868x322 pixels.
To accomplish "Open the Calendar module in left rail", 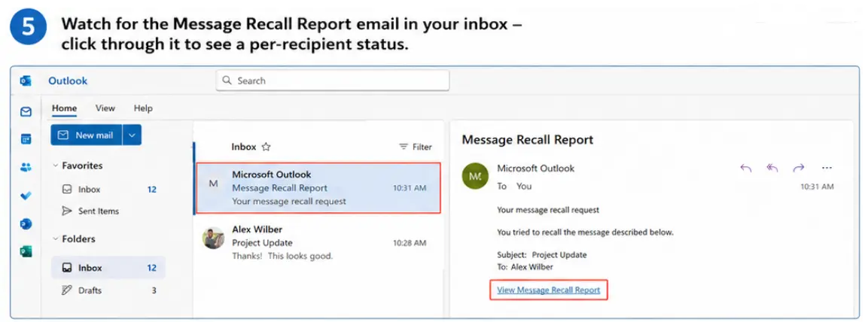I will (x=26, y=139).
